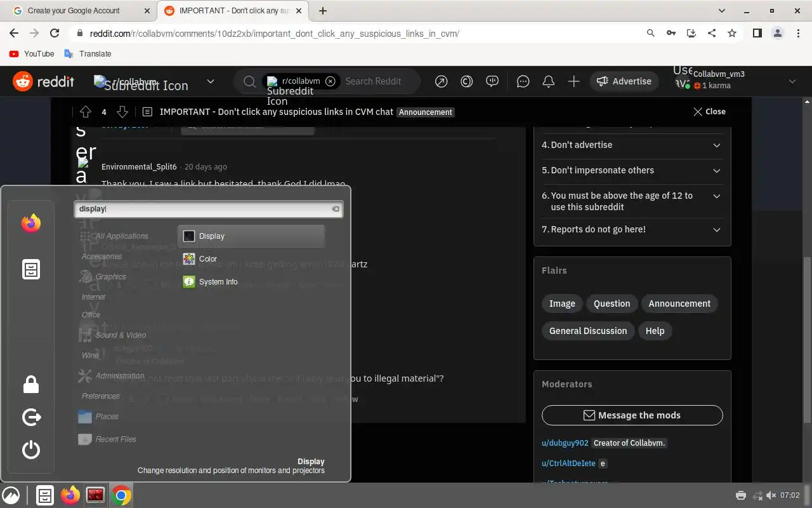Image resolution: width=812 pixels, height=508 pixels.
Task: Open the terminal icon in taskbar
Action: [96, 495]
